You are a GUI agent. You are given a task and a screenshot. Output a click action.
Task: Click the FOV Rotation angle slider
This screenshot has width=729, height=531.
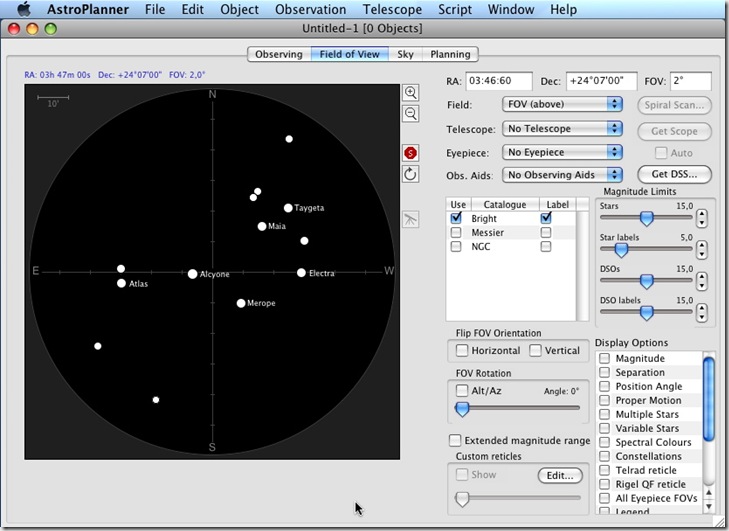[517, 408]
